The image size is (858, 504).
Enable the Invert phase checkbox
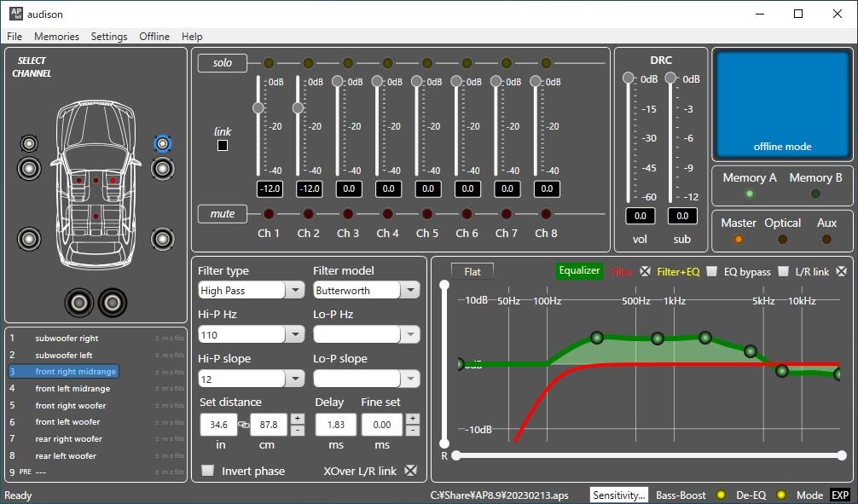point(207,471)
